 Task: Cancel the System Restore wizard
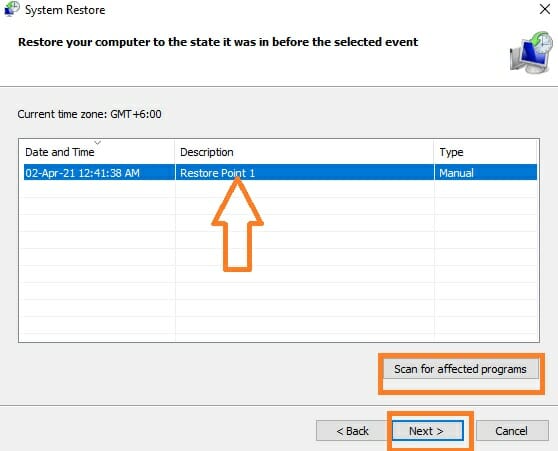click(512, 431)
